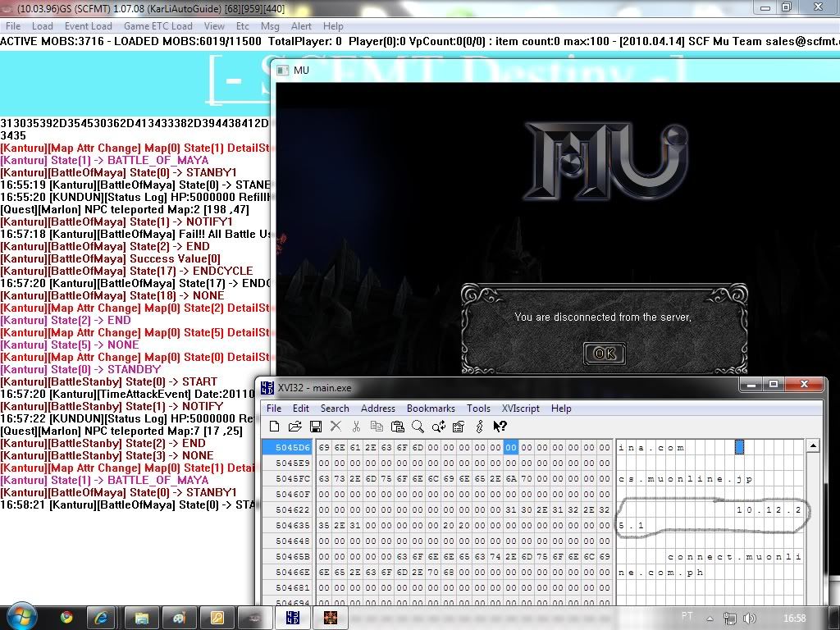Open the Event Load menu
Screen dimensions: 840x630
coord(89,26)
